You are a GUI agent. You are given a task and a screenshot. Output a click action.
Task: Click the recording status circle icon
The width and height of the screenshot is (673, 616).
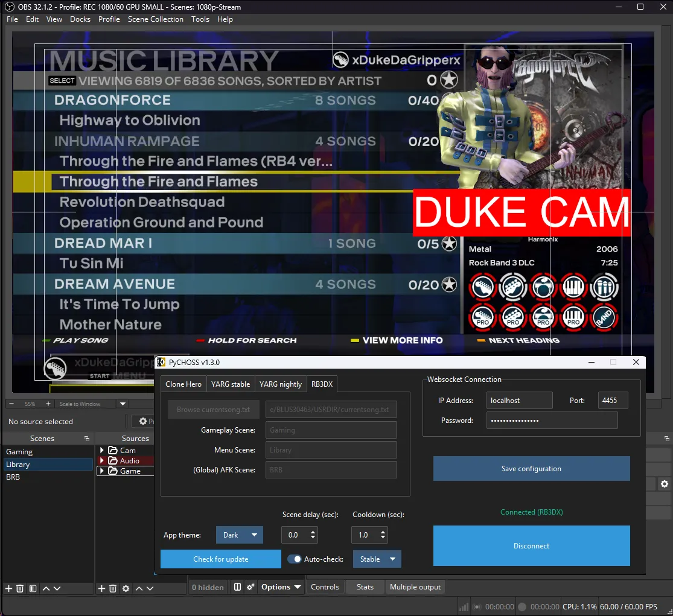(522, 607)
